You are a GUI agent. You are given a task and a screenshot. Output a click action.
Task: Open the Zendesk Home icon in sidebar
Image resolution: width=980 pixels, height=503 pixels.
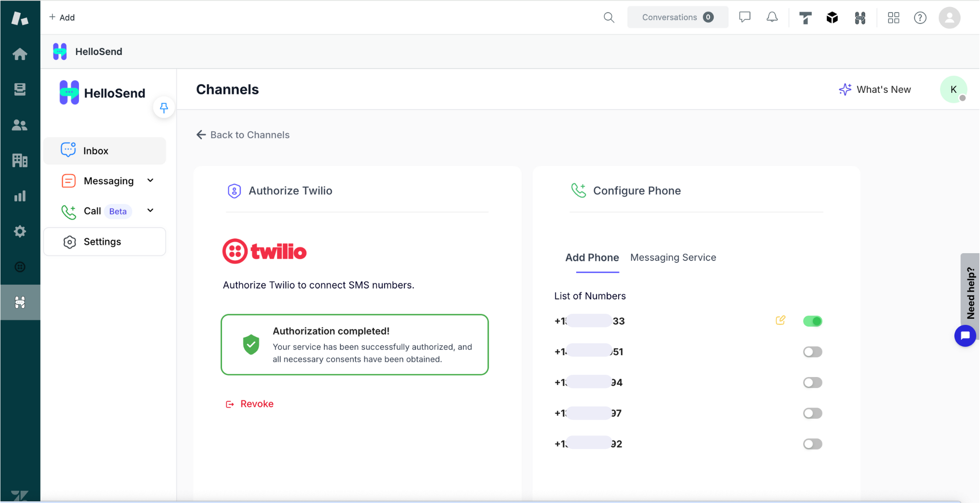tap(20, 54)
